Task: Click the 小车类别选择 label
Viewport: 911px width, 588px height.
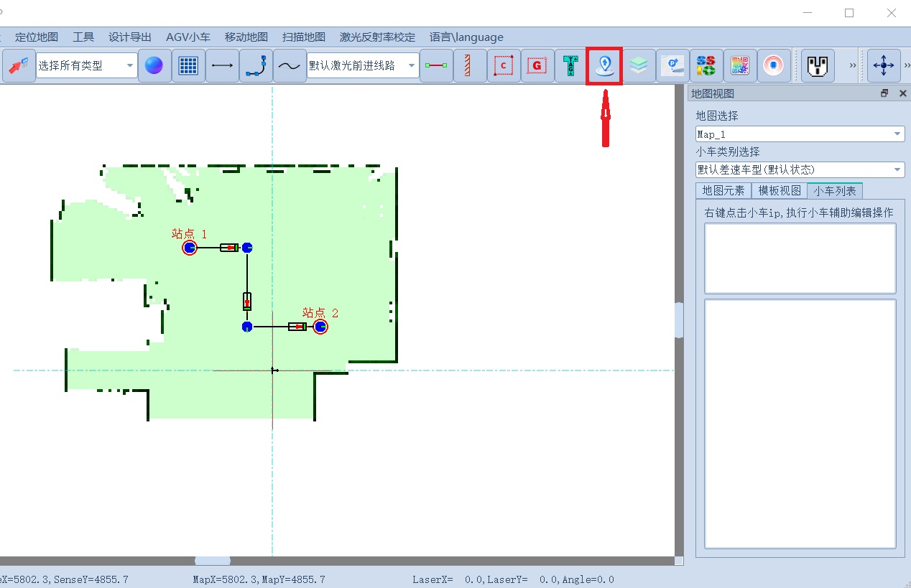Action: coord(728,151)
